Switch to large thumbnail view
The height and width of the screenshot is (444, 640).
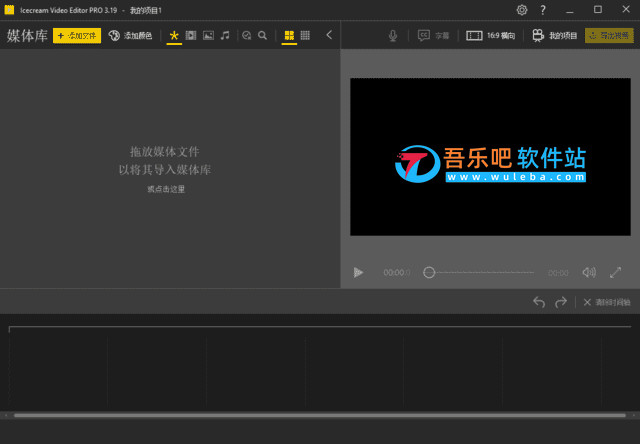(x=289, y=36)
